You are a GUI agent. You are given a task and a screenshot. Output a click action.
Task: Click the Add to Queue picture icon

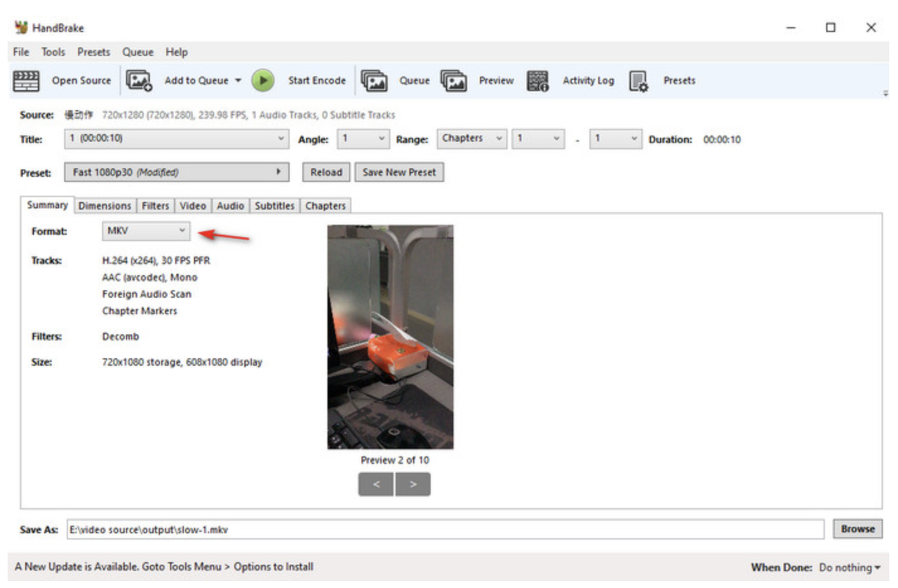(x=139, y=81)
